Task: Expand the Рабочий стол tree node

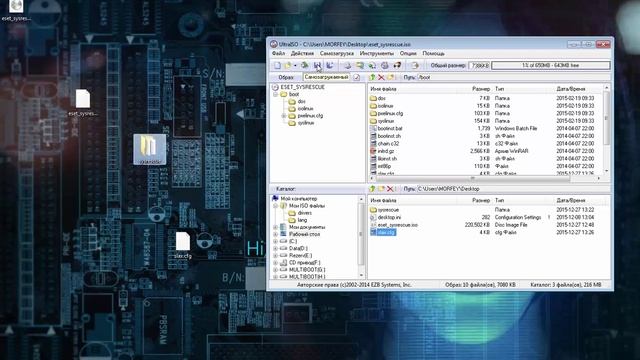Action: tap(276, 234)
